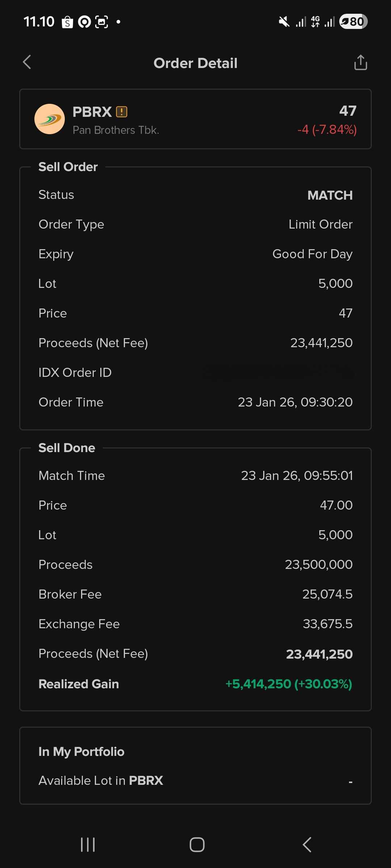Tap the Pan Brothers company logo
This screenshot has height=868, width=391.
tap(50, 119)
